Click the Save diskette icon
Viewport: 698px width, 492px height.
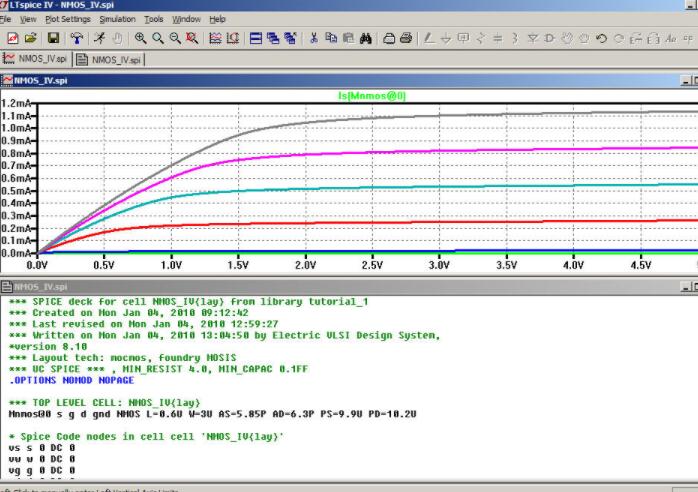(x=53, y=38)
